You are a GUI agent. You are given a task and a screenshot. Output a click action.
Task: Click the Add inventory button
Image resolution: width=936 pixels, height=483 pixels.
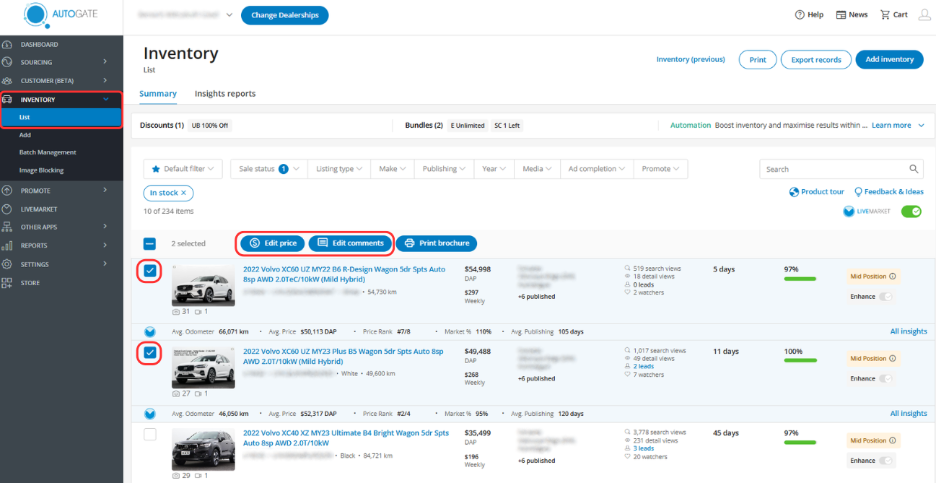point(889,60)
